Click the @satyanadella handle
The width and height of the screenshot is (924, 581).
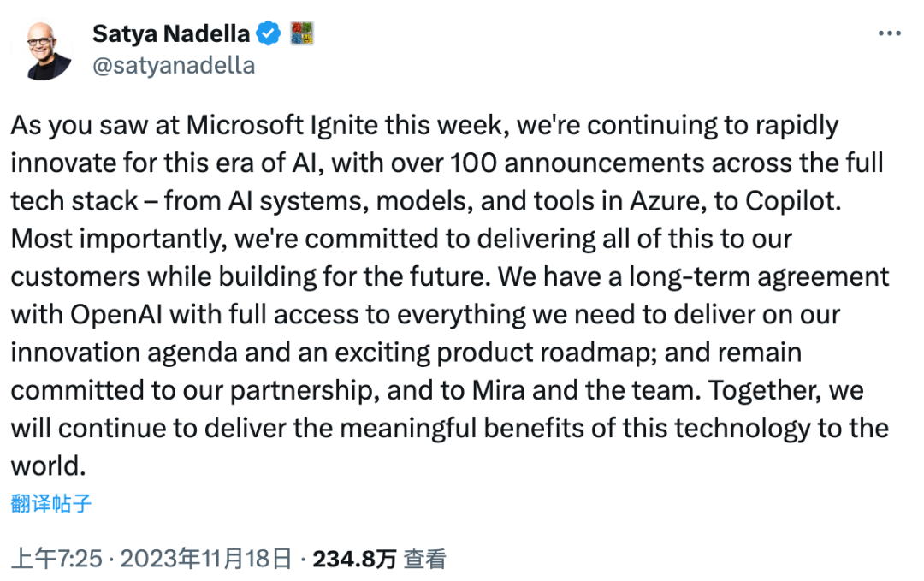[x=174, y=65]
